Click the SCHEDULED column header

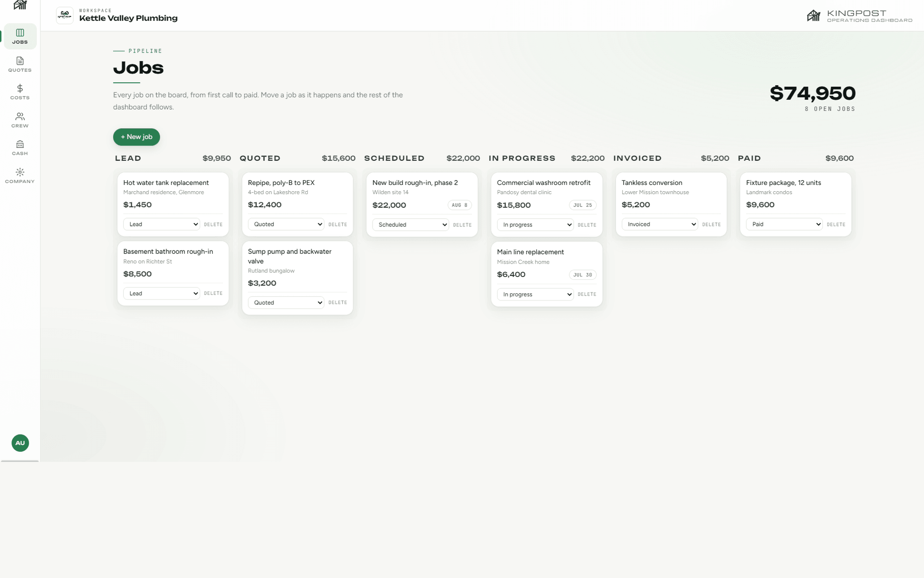pos(395,158)
